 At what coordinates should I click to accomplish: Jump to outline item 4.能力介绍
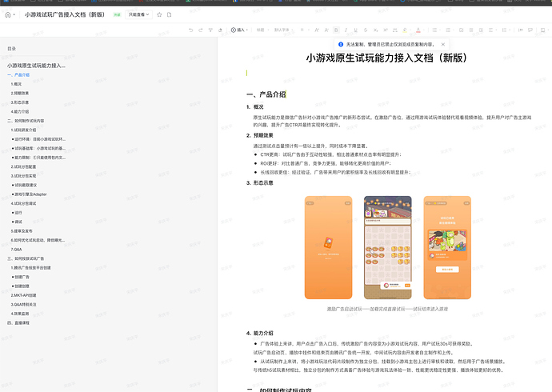click(x=20, y=111)
